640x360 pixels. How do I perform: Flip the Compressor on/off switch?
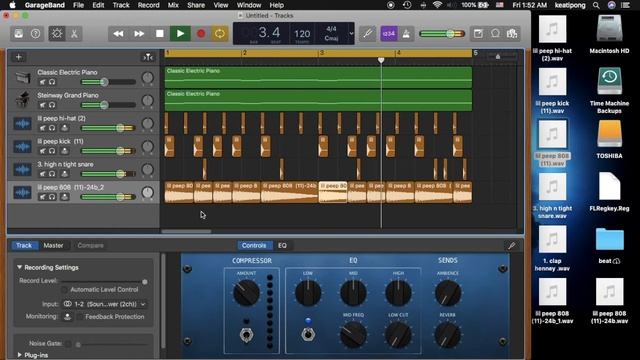point(246,335)
